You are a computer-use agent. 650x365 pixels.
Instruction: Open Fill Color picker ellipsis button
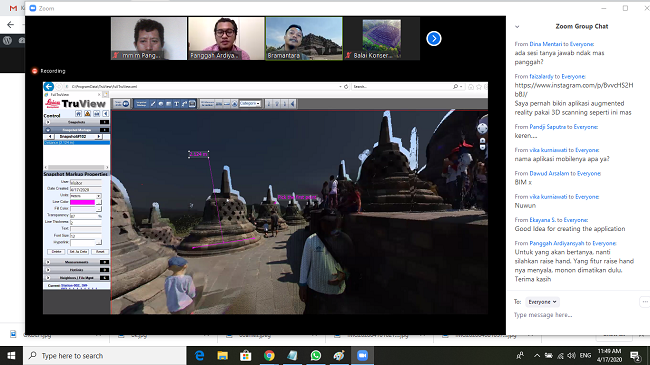99,209
